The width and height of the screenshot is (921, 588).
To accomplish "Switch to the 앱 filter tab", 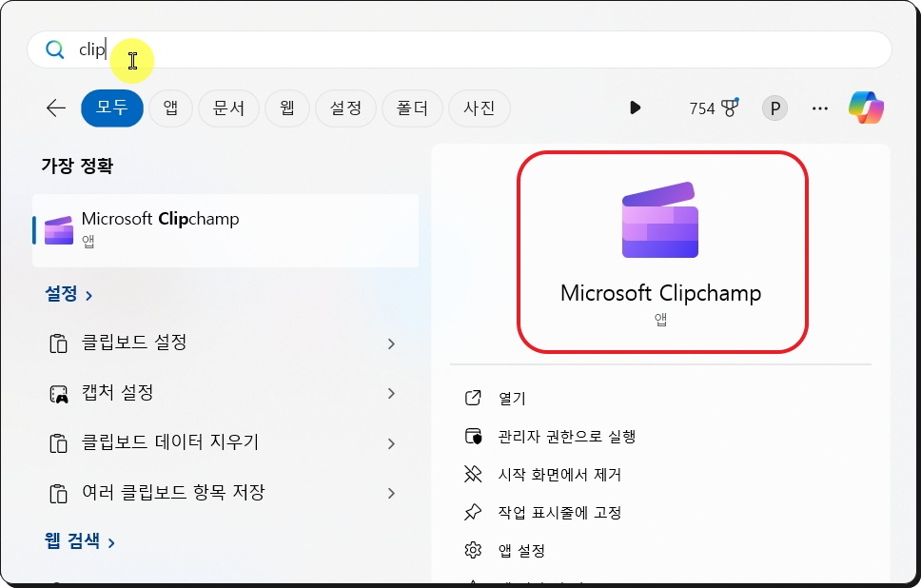I will [170, 108].
